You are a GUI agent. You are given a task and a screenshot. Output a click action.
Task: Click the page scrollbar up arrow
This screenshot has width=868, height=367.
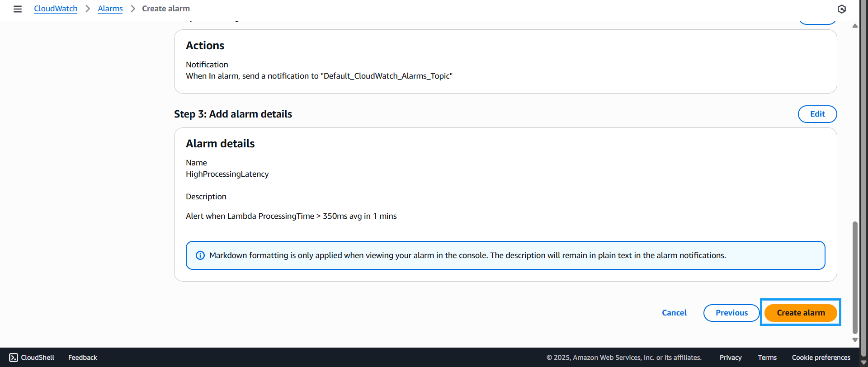coord(854,26)
